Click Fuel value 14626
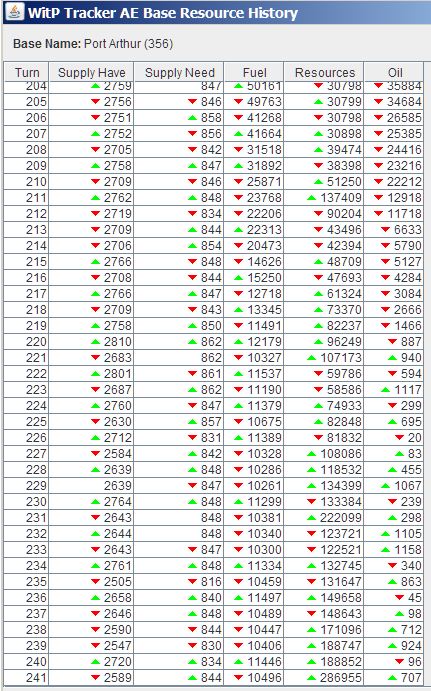 point(264,262)
